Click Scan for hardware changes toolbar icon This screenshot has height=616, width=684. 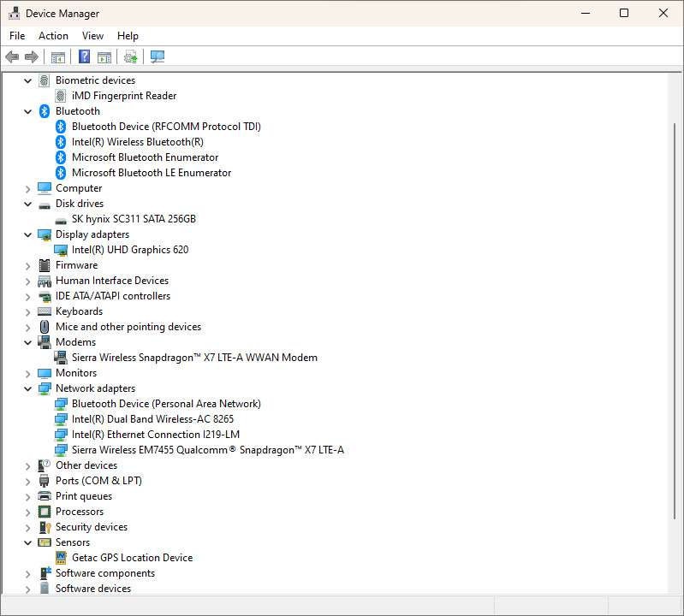click(x=158, y=56)
